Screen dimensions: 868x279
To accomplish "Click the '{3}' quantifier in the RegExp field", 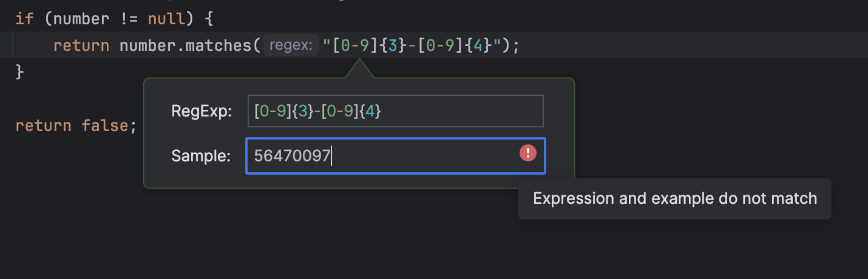I will (299, 112).
